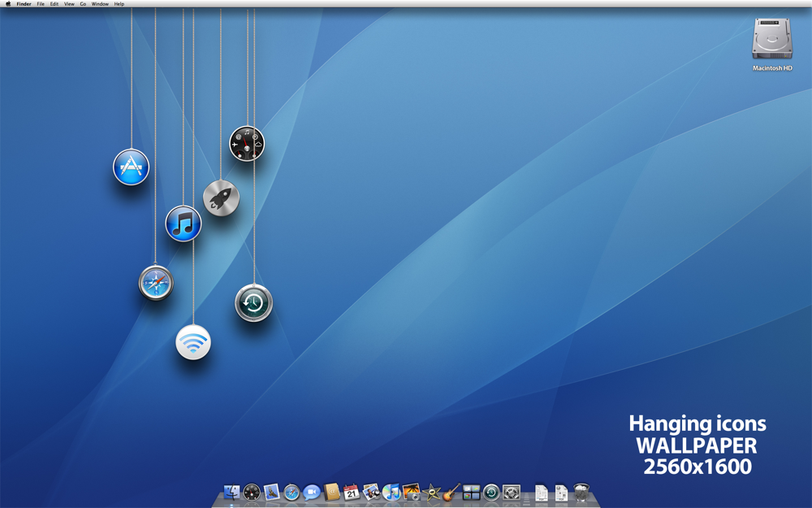This screenshot has width=812, height=508.
Task: Open GarageBand from the Dock
Action: pyautogui.click(x=452, y=493)
